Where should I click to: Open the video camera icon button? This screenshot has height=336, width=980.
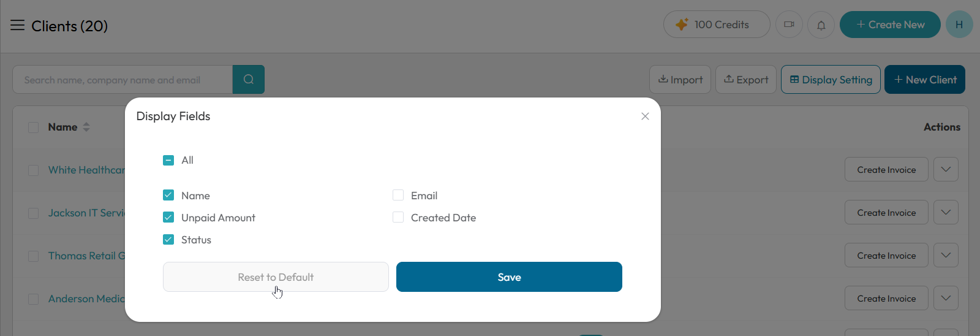[x=789, y=25]
